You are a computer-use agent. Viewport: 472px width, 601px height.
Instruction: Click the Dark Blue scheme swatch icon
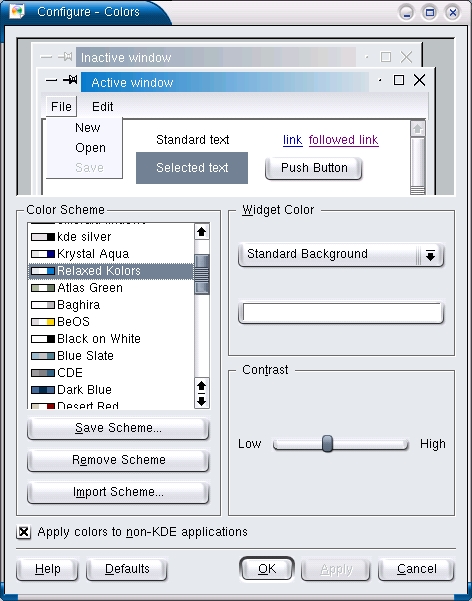coord(43,390)
